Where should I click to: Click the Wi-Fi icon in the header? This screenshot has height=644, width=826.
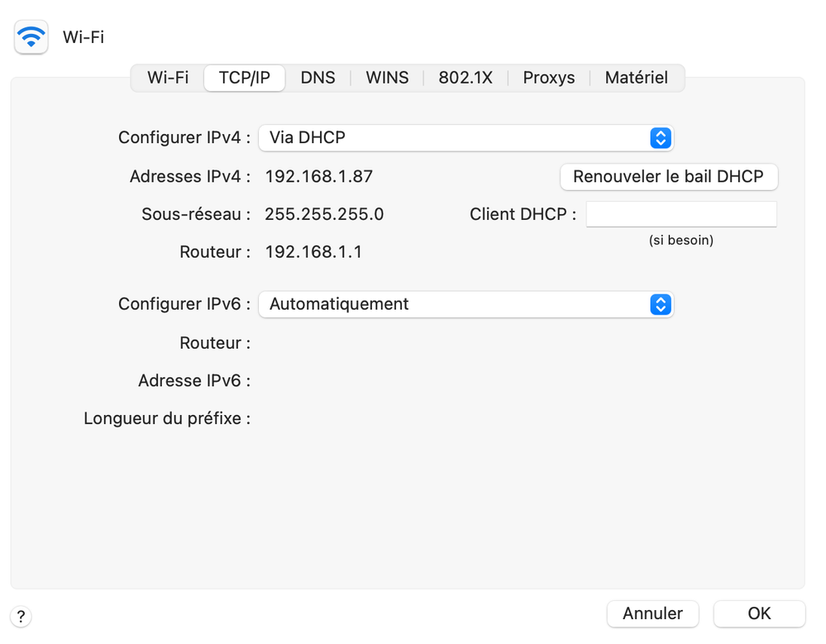click(x=31, y=37)
